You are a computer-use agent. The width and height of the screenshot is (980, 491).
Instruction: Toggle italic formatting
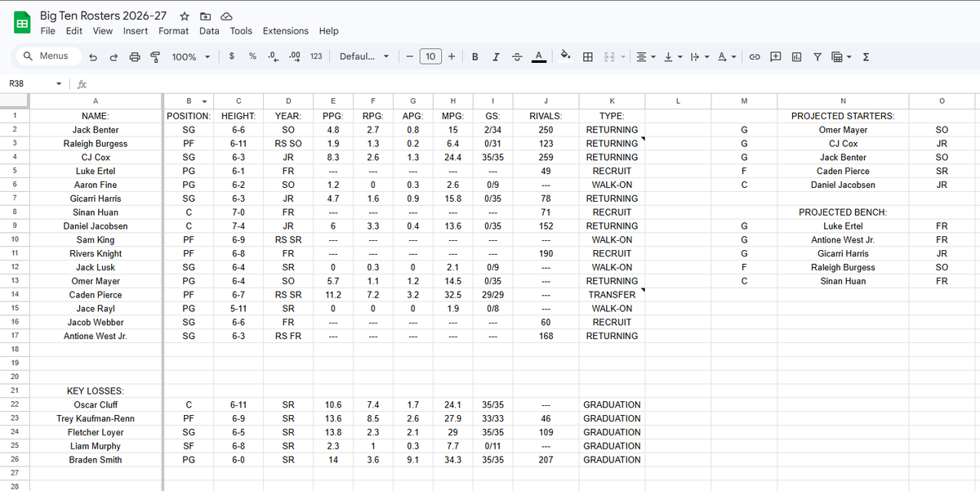click(x=496, y=57)
